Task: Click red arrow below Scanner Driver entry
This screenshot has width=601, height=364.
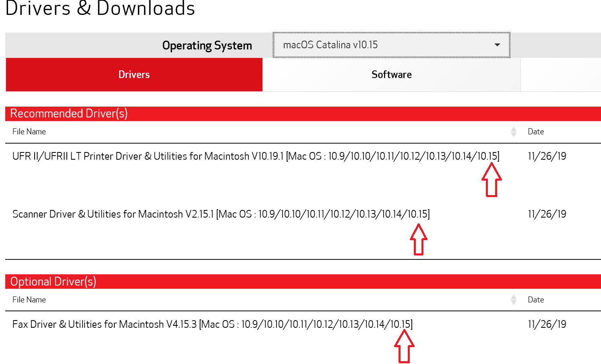Action: click(x=419, y=240)
